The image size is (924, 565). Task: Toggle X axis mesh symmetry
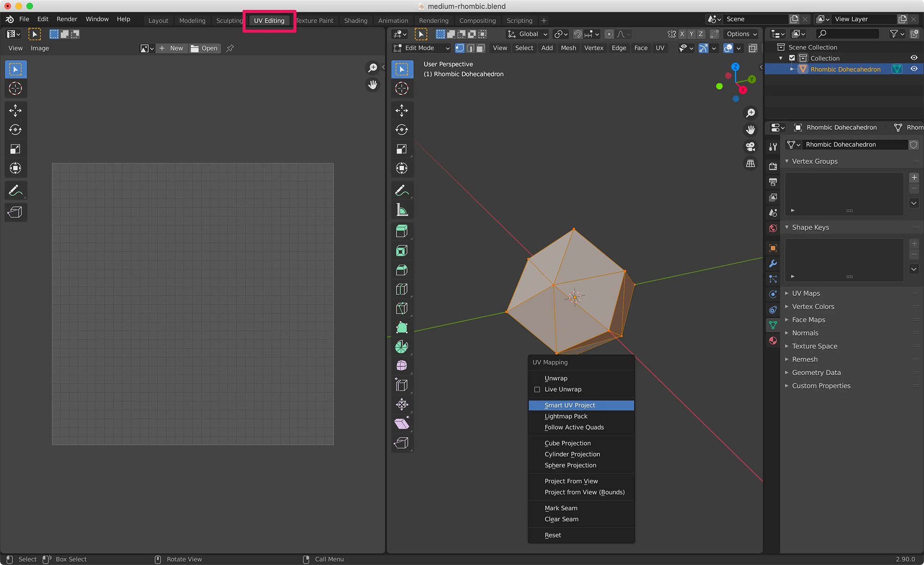click(682, 34)
